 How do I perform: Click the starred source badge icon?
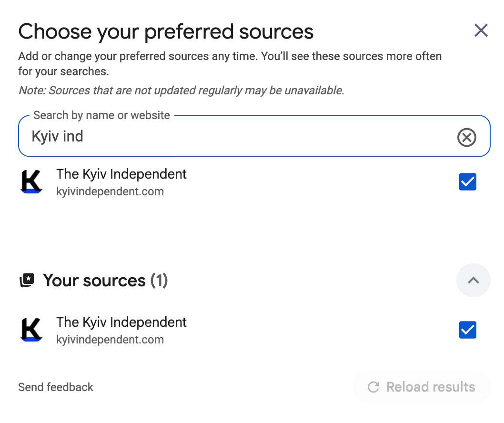pos(27,280)
